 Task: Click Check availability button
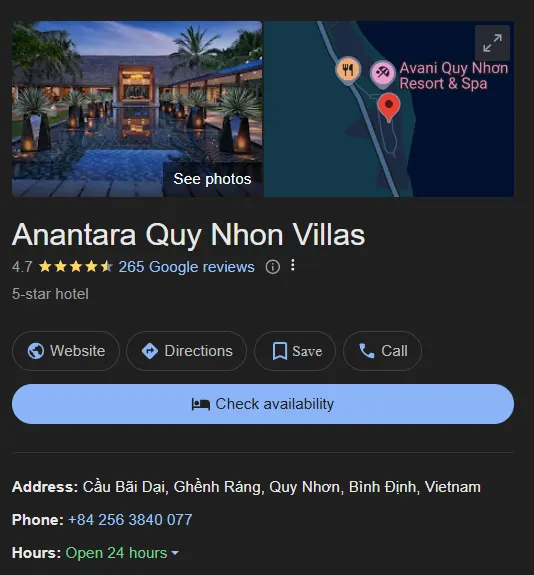(x=263, y=404)
